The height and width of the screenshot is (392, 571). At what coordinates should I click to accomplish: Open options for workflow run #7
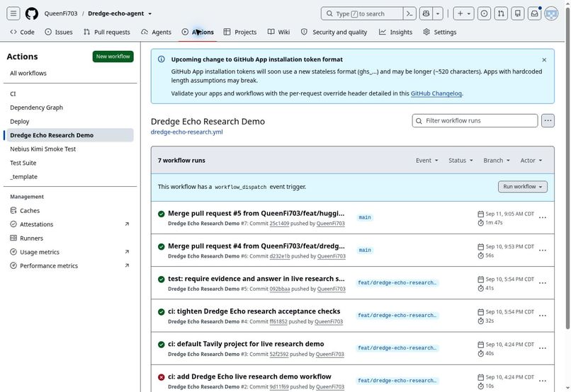tap(543, 217)
